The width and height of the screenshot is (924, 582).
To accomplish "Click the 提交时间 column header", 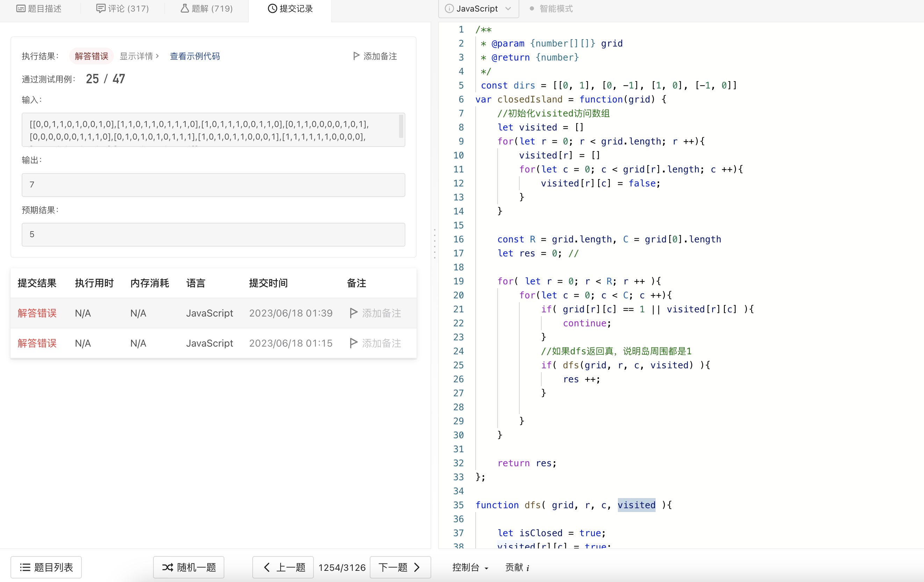I will pyautogui.click(x=268, y=283).
